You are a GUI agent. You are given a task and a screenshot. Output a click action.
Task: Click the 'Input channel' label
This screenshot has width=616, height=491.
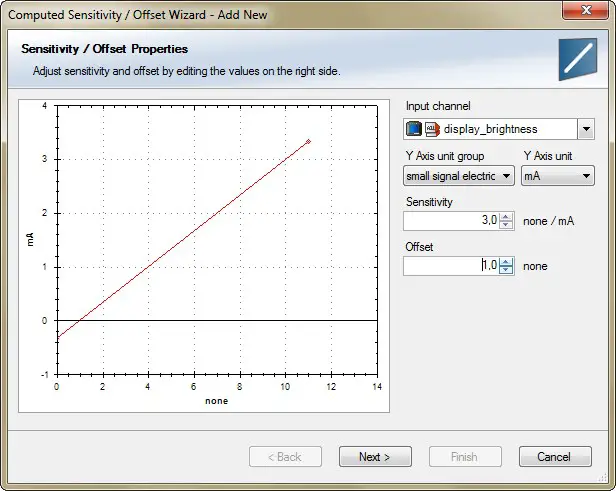point(438,106)
